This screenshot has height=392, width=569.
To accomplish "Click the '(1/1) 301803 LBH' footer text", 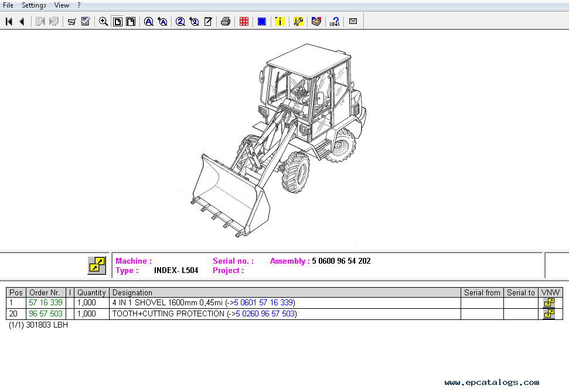I will 39,325.
